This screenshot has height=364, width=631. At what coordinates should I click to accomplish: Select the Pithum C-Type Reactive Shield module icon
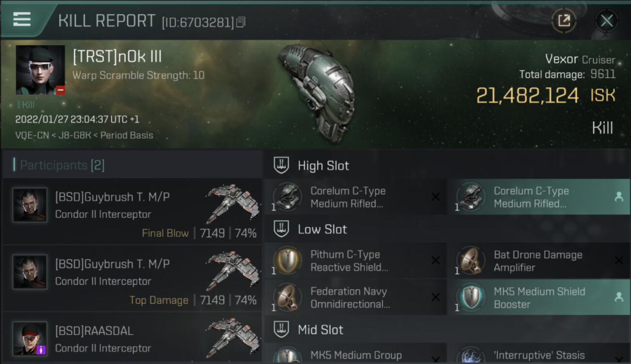click(x=287, y=260)
